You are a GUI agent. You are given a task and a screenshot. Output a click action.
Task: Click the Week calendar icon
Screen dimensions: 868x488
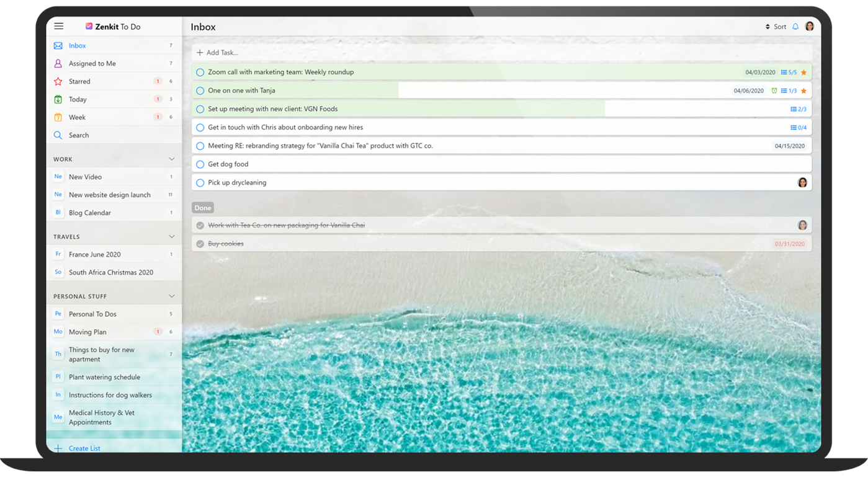[58, 117]
